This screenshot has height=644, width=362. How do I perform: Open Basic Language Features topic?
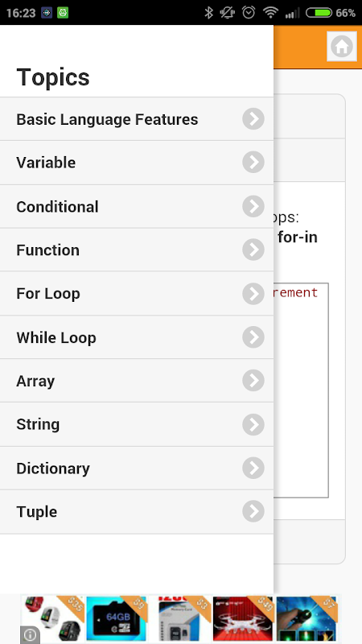(137, 119)
